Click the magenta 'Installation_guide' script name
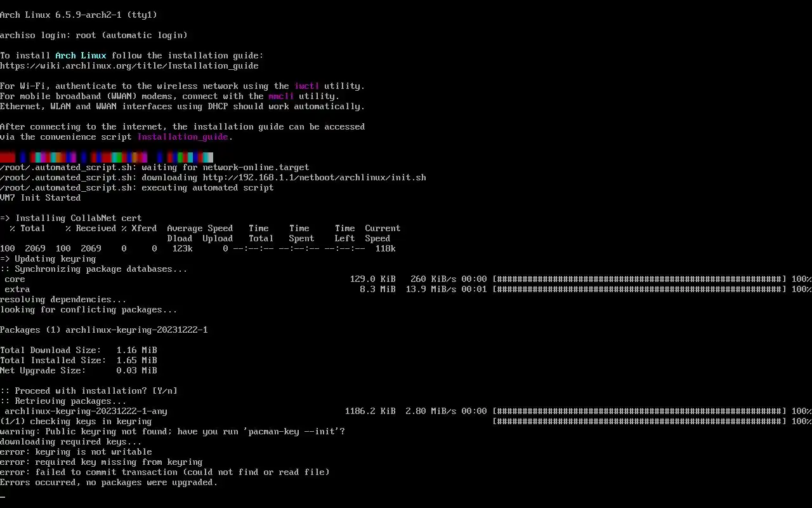The height and width of the screenshot is (508, 812). tap(183, 137)
